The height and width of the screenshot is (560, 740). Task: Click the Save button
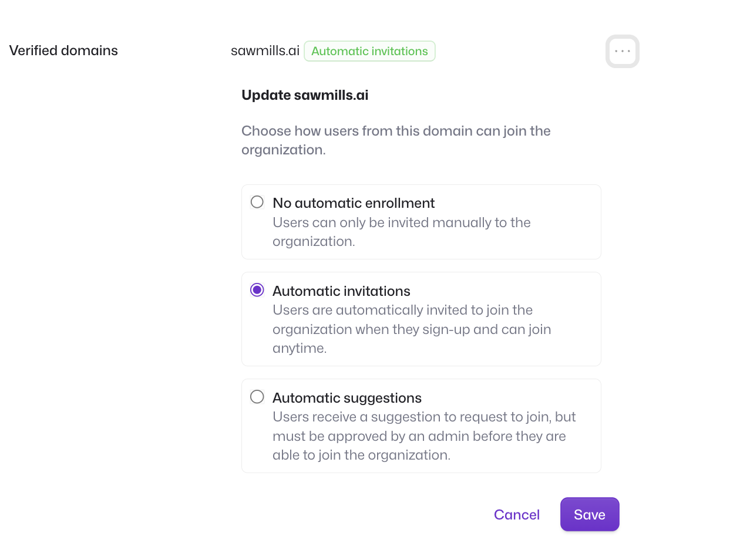click(590, 515)
